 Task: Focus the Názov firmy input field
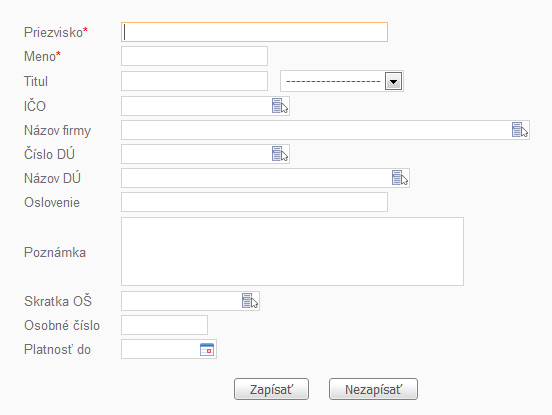[x=316, y=130]
